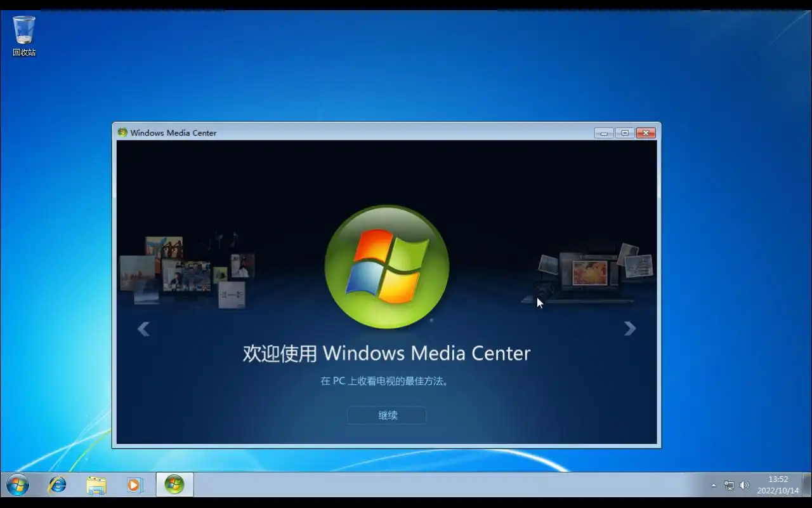The height and width of the screenshot is (508, 812).
Task: Click the text 在 PC 上收看电视的最佳方法
Action: [384, 381]
